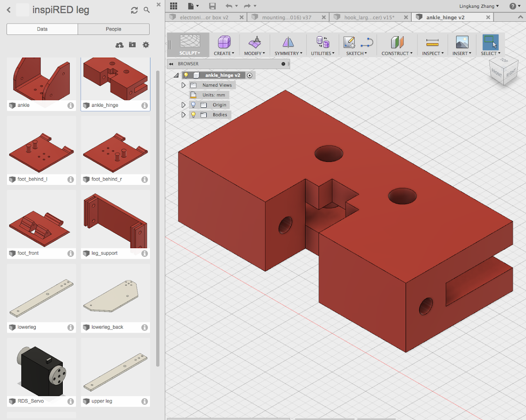Close the data panel with the X

pyautogui.click(x=159, y=5)
